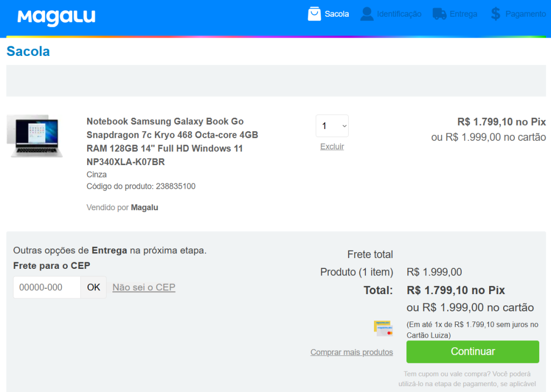The height and width of the screenshot is (392, 551).
Task: Click the 'Comprar mais produtos' link
Action: tap(351, 352)
